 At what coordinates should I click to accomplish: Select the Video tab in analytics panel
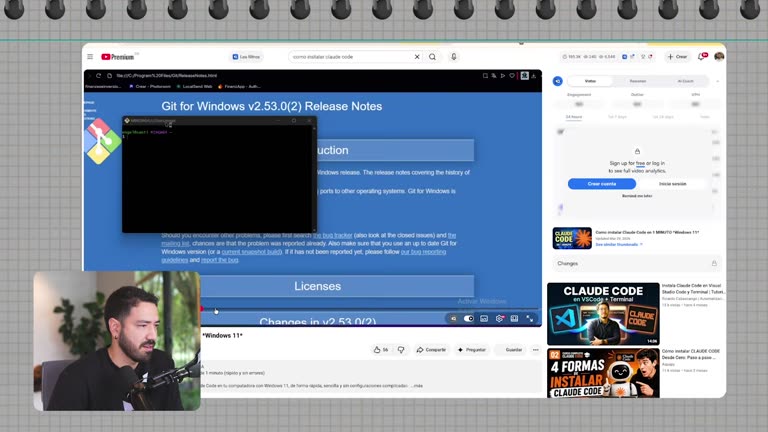(590, 81)
